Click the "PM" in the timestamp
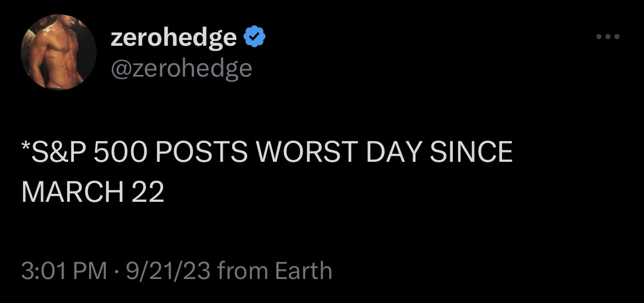644x303 pixels. (90, 270)
